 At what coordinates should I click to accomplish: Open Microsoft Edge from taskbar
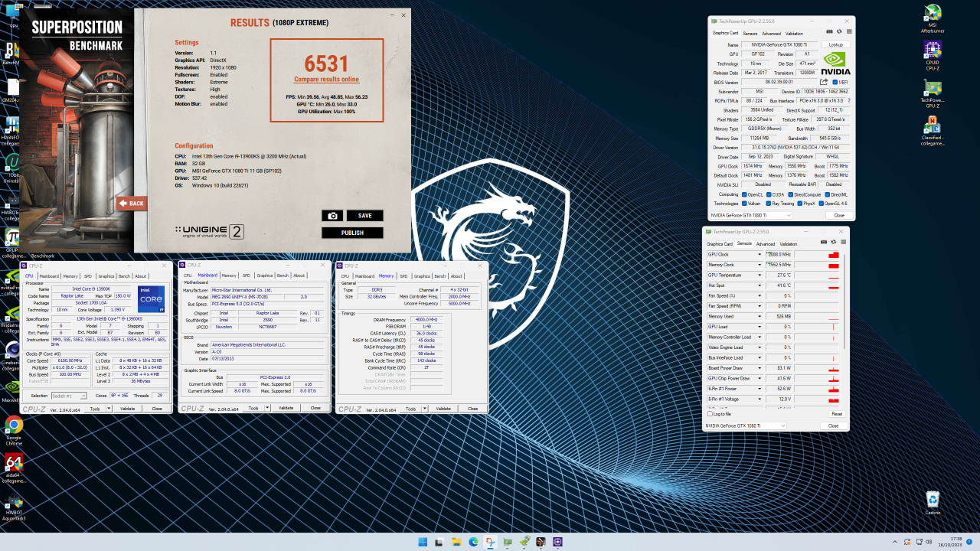click(473, 542)
